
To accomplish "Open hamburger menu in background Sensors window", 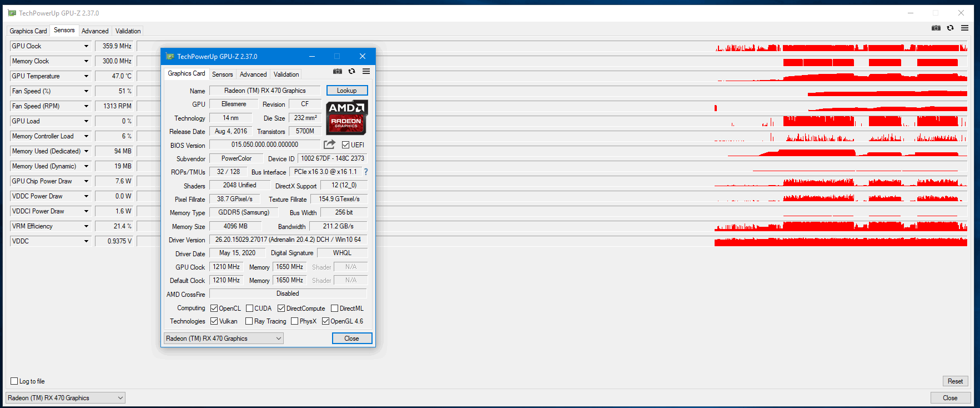I will (964, 28).
